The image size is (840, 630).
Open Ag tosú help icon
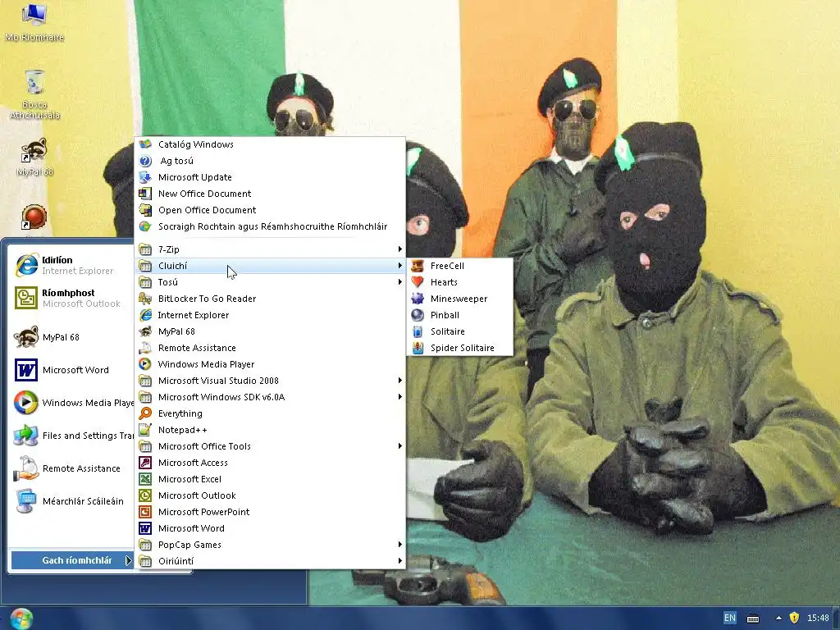[x=145, y=161]
